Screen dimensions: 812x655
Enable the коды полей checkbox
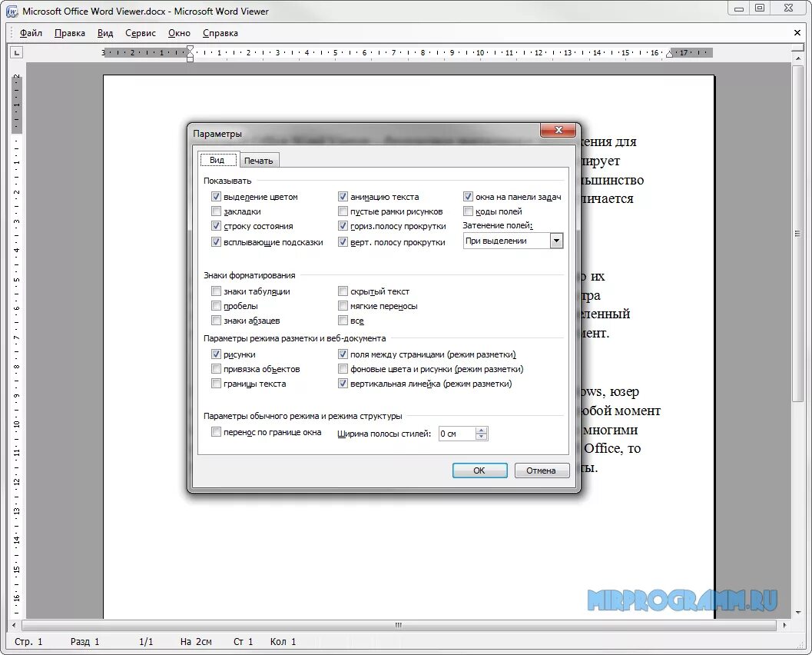(x=468, y=211)
